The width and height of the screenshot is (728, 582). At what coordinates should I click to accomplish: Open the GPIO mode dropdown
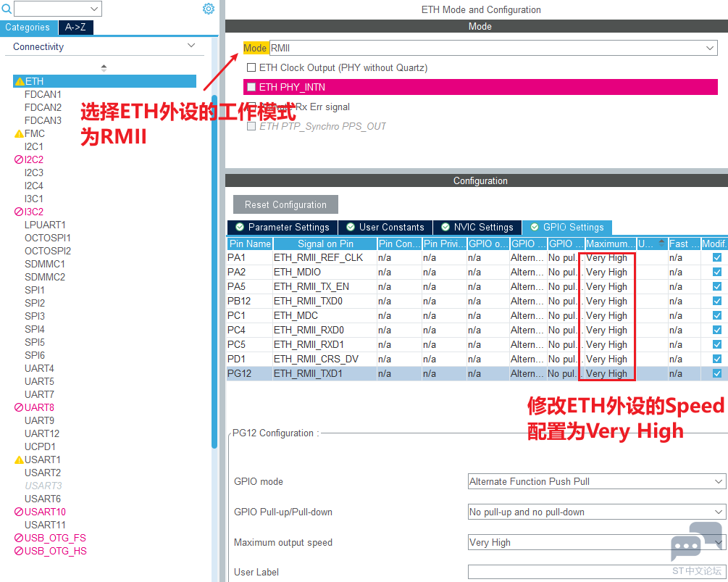coord(597,482)
